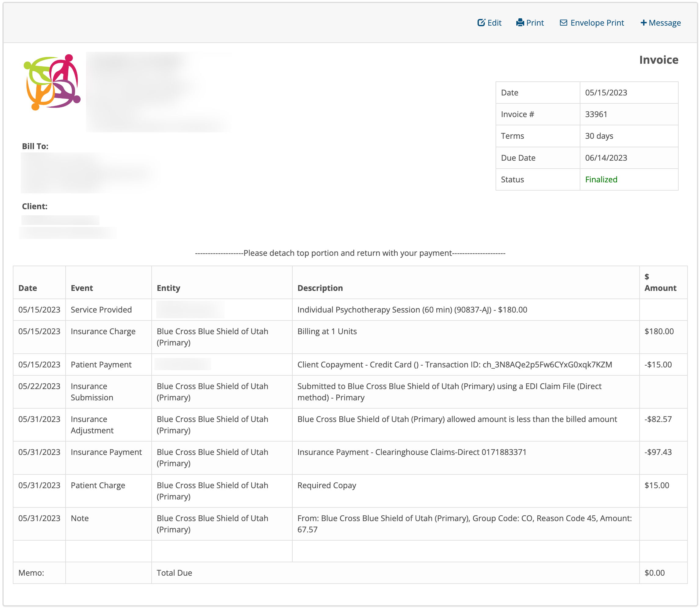The width and height of the screenshot is (700, 608).
Task: Select the invoice number 33961
Action: [x=596, y=114]
